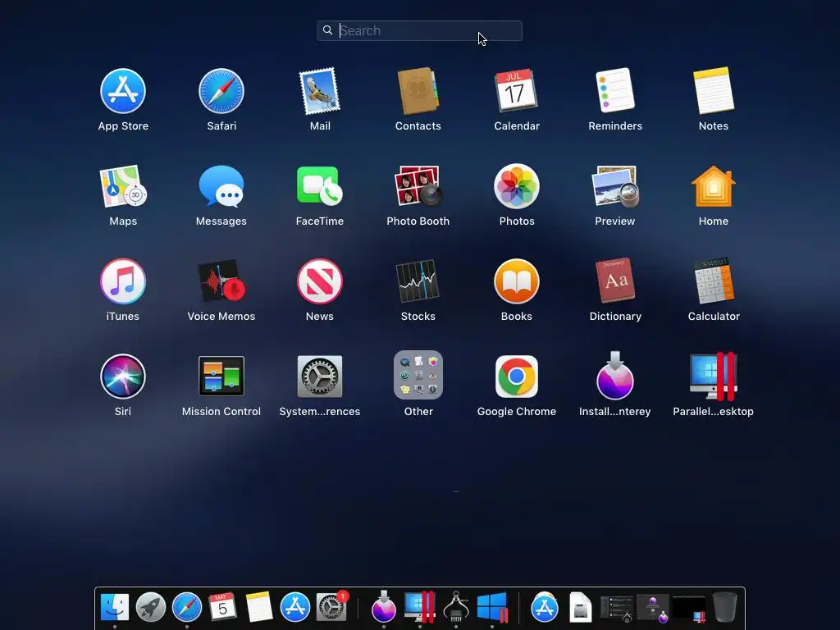Screen dimensions: 840x630
Task: Launch the Books app
Action: tap(517, 281)
